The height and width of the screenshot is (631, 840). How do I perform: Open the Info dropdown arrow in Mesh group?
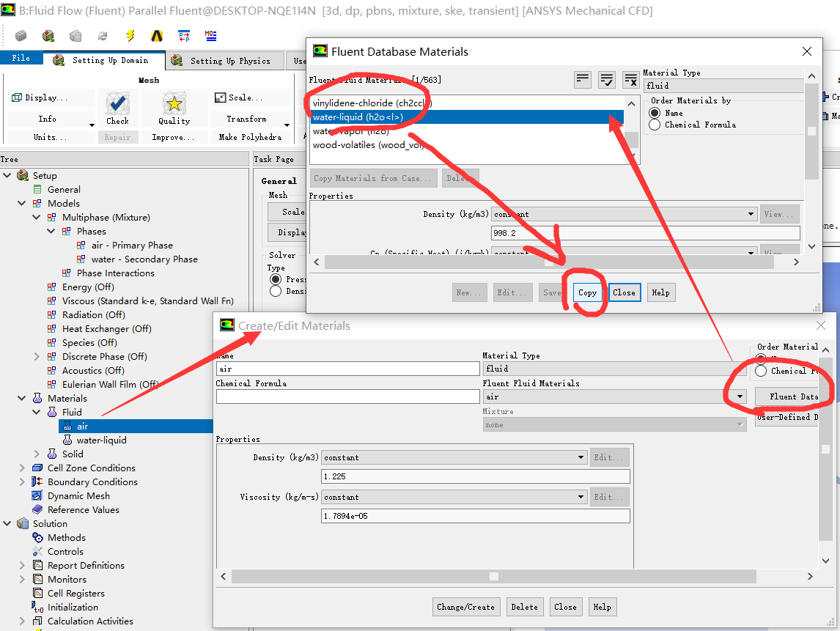pyautogui.click(x=92, y=125)
